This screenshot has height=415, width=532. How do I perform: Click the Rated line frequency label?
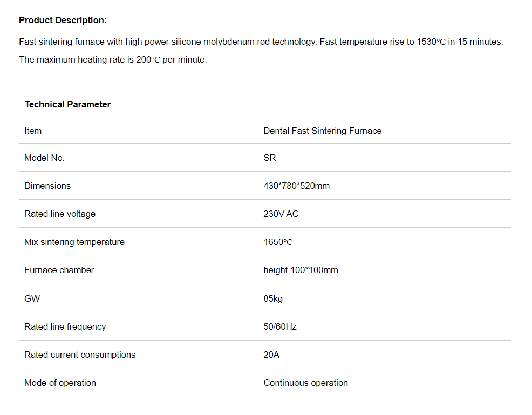[x=65, y=326]
